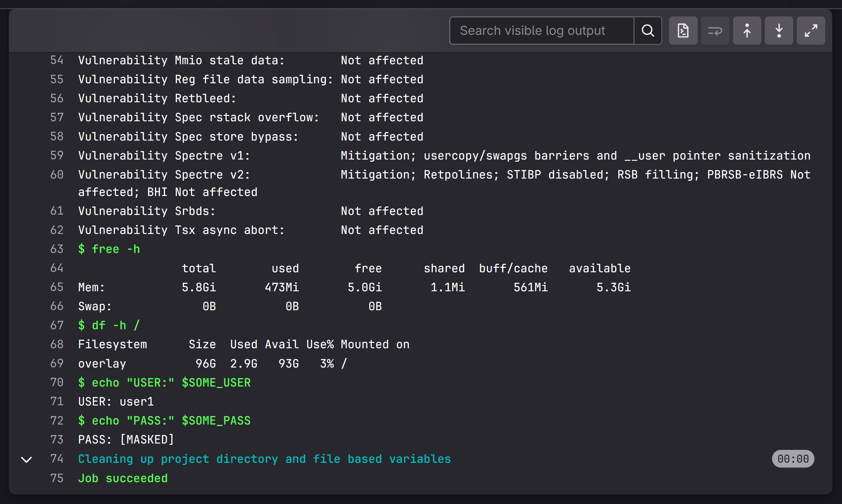Open line number 56 link

pos(57,98)
